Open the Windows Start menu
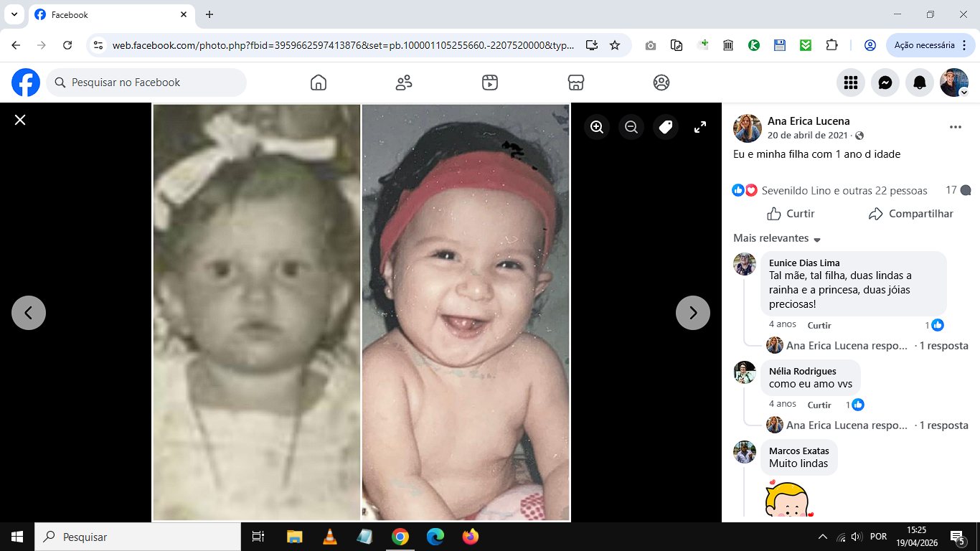980x551 pixels. pos(17,537)
